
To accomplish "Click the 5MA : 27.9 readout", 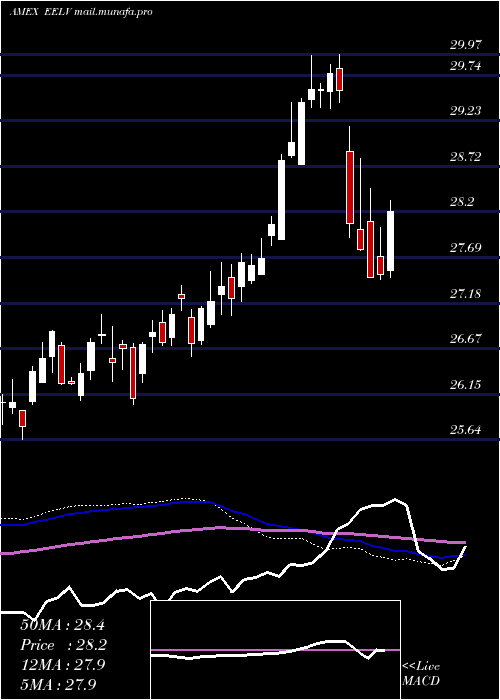I will (58, 684).
